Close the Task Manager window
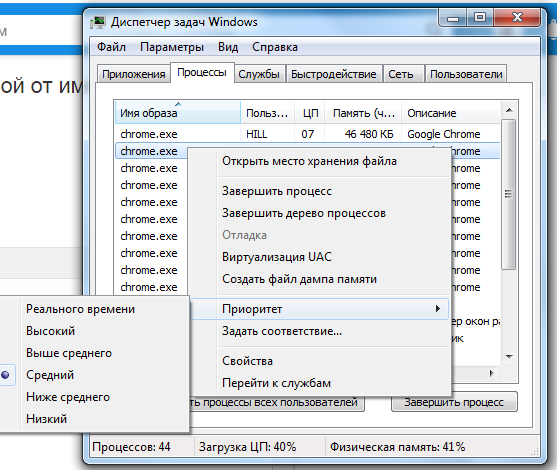557x470 pixels. (517, 17)
